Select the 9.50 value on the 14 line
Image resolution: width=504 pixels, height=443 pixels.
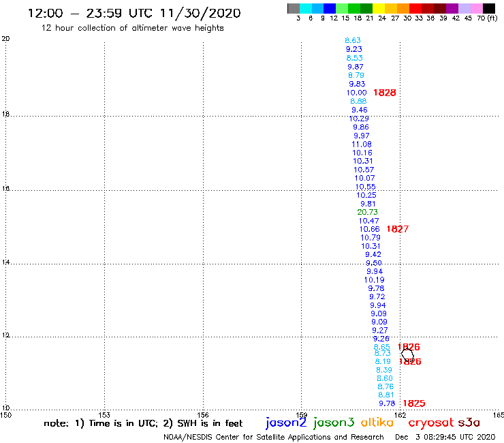coord(374,263)
